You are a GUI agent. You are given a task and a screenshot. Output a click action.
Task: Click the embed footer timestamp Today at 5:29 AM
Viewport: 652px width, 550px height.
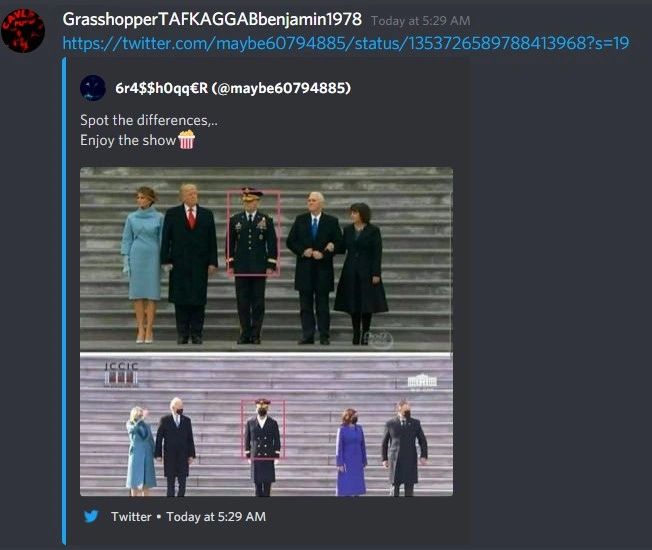pyautogui.click(x=216, y=516)
